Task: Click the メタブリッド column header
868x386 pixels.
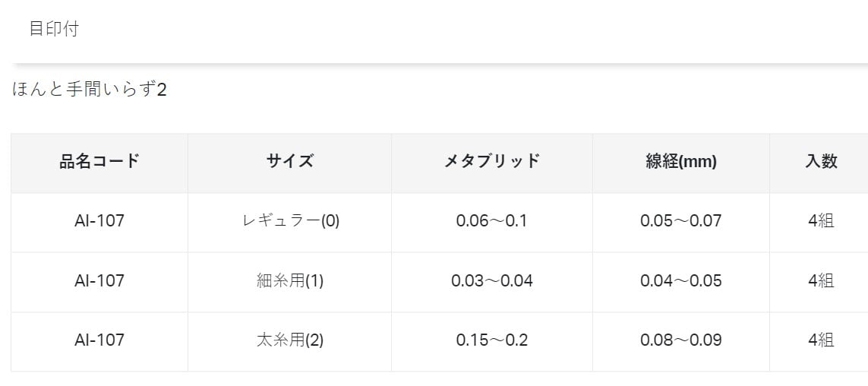Action: [x=491, y=161]
